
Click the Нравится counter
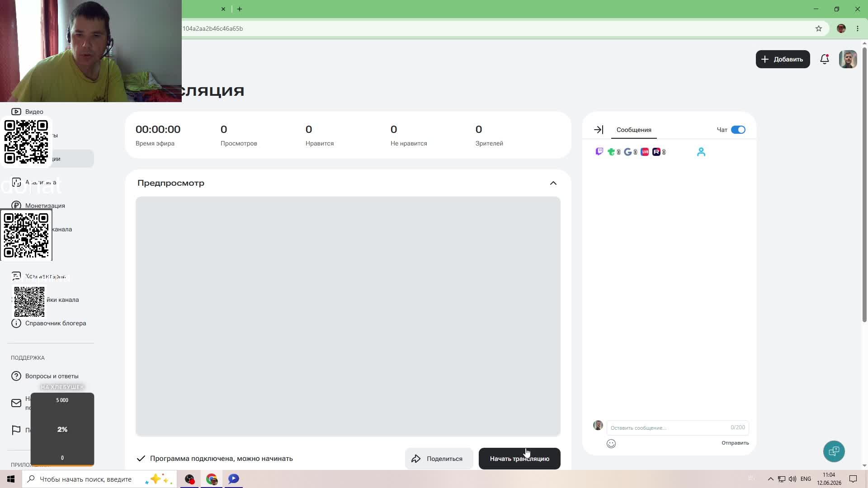coord(320,136)
